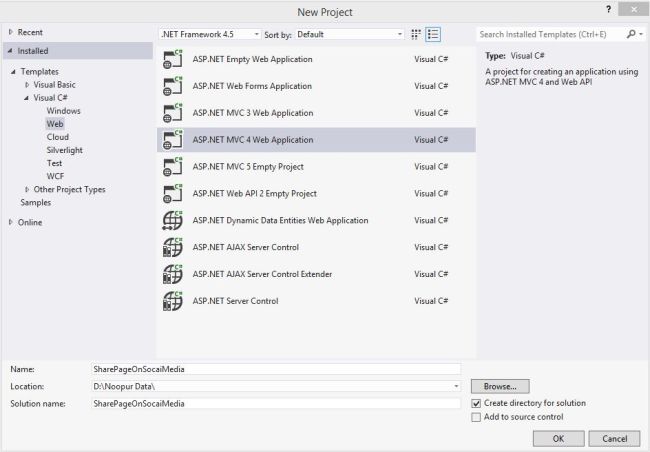This screenshot has height=452, width=650.
Task: Click the ASP.NET MVC 3 Web Application icon
Action: point(172,113)
